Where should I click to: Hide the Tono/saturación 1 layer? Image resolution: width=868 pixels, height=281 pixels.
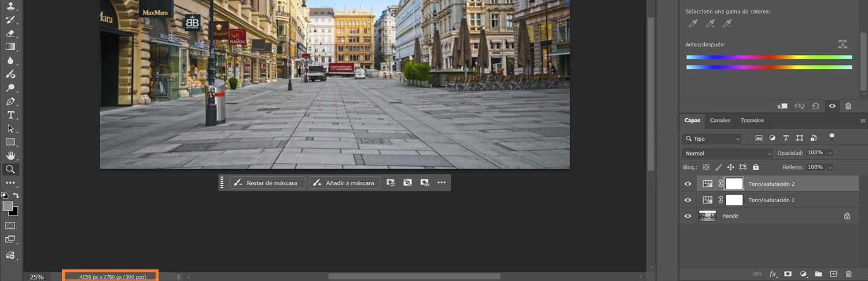(687, 200)
